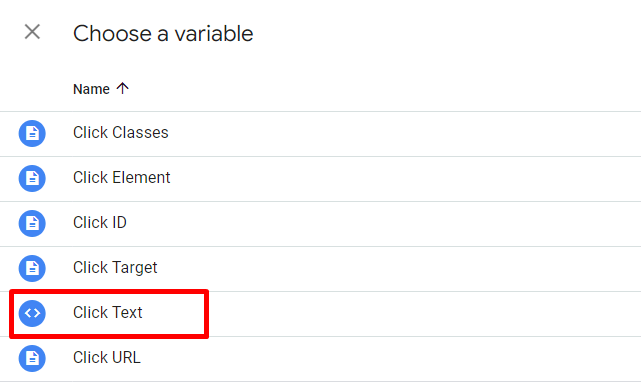Choose the Click Element variable name
Viewport: 641px width, 382px height.
(x=121, y=178)
